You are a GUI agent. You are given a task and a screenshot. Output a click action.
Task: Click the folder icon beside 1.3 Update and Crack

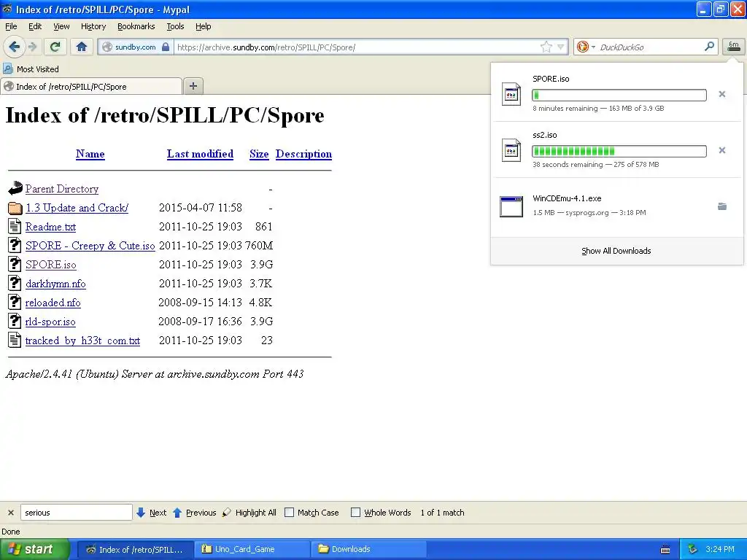[15, 208]
